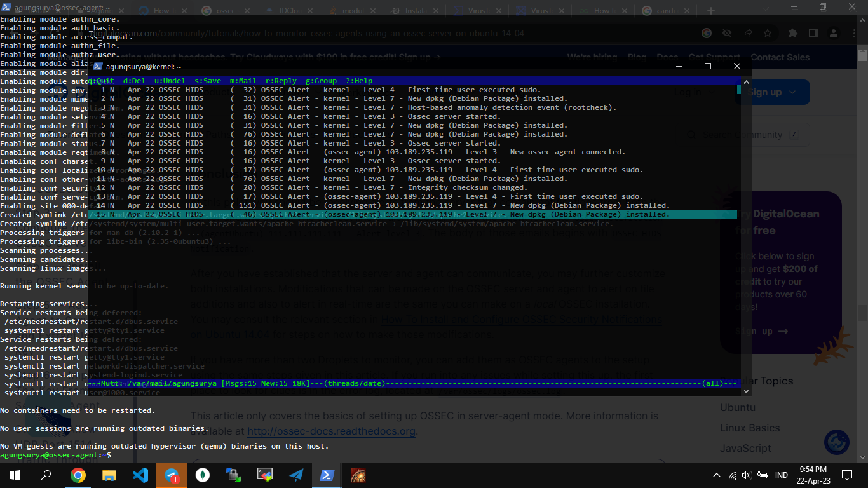Show hidden system tray icons
This screenshot has height=488, width=868.
[x=717, y=475]
